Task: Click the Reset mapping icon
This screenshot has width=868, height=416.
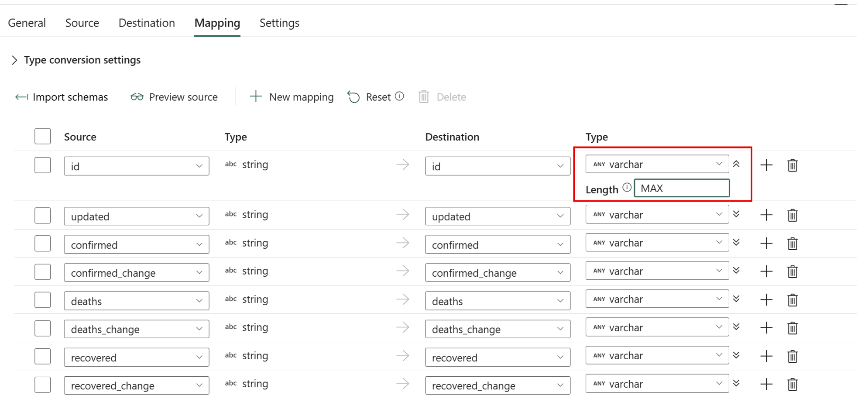Action: [x=353, y=97]
